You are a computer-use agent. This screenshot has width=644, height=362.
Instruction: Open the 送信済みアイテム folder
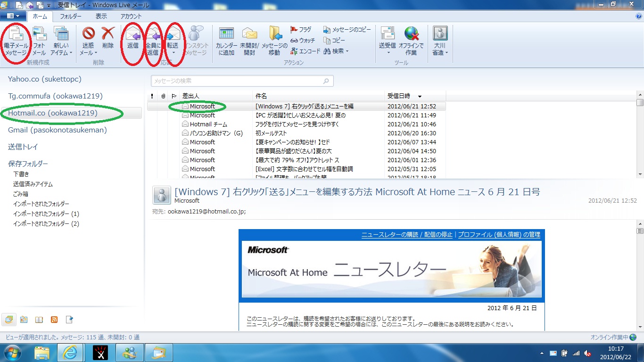[33, 184]
